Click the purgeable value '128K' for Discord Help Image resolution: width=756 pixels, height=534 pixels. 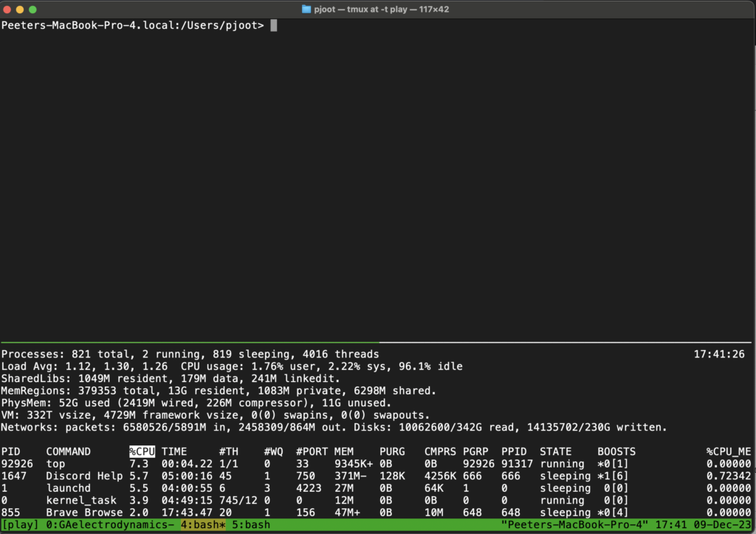coord(392,476)
